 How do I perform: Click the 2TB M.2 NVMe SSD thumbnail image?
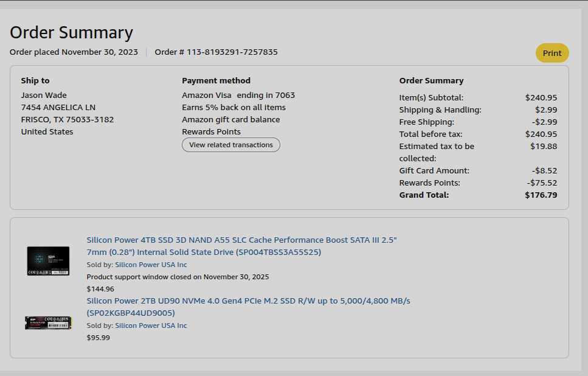(x=48, y=322)
